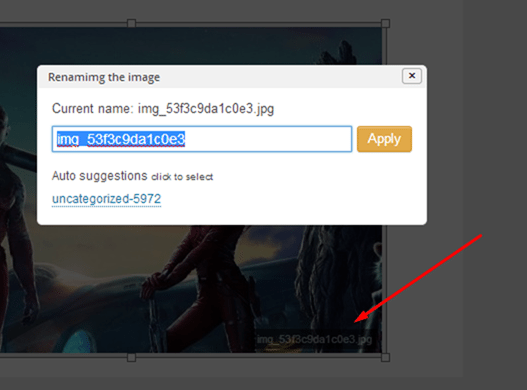Click the Apply button

(384, 139)
